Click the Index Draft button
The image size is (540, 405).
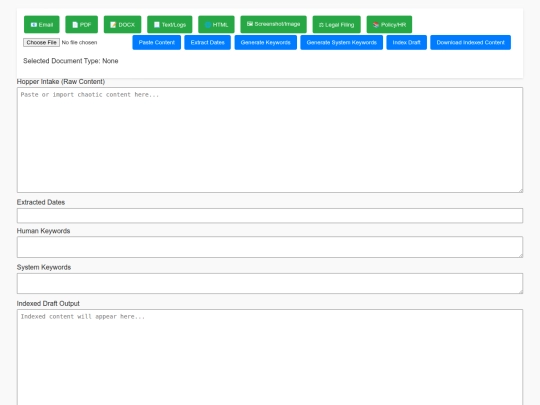tap(406, 42)
